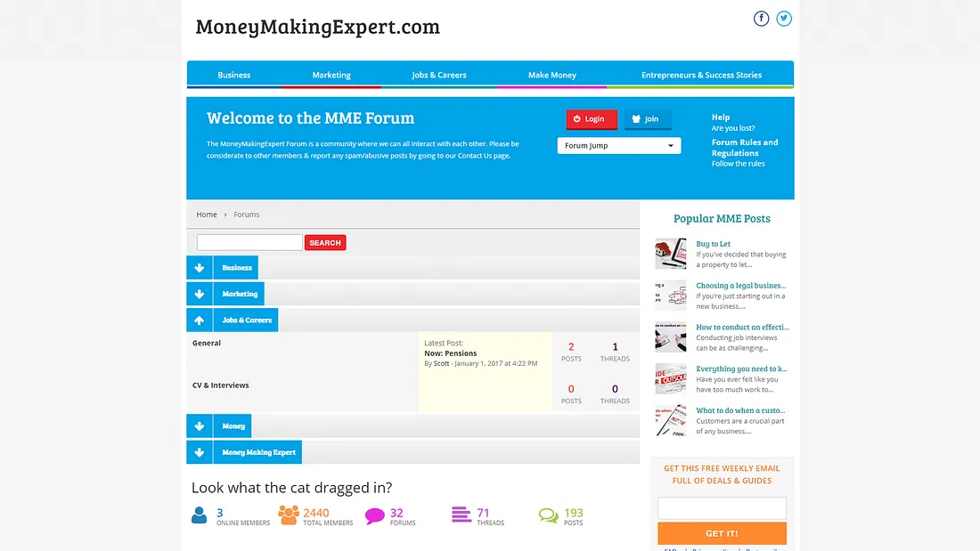The width and height of the screenshot is (980, 551).
Task: Open the Make Money nav tab
Action: coord(552,76)
